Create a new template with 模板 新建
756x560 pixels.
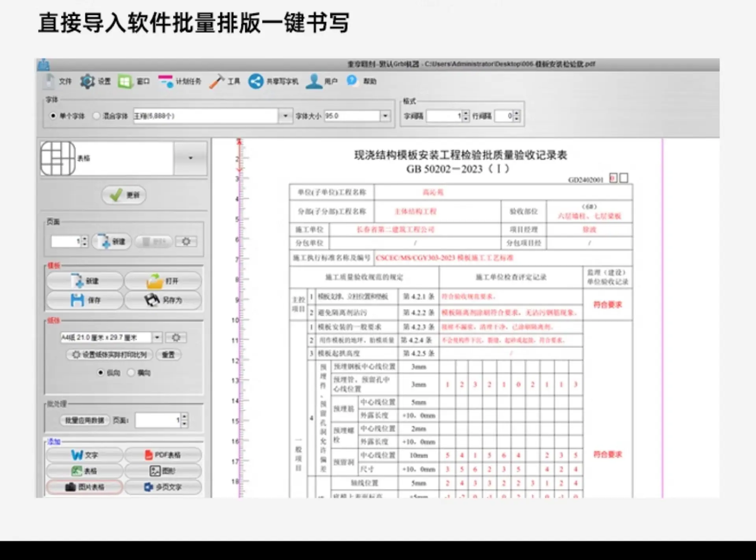(85, 281)
